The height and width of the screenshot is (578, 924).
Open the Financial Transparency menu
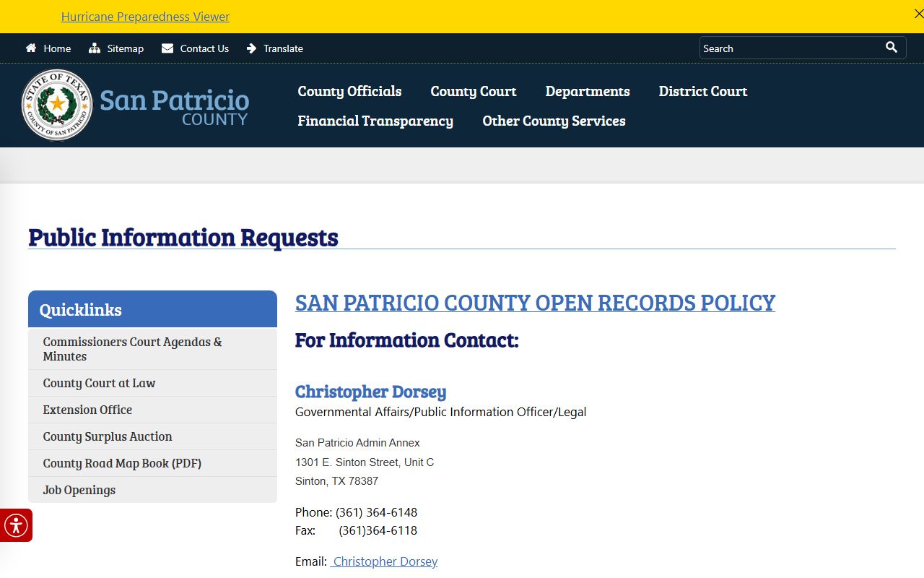[375, 121]
